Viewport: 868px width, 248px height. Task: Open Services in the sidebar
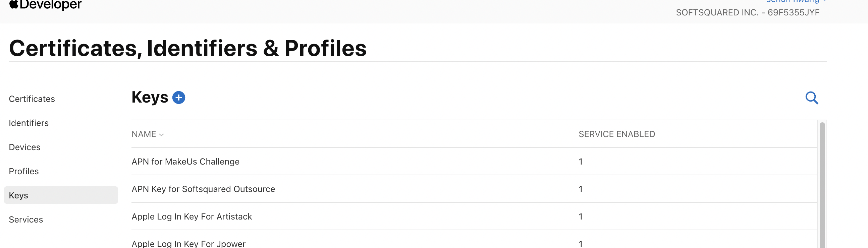point(26,220)
